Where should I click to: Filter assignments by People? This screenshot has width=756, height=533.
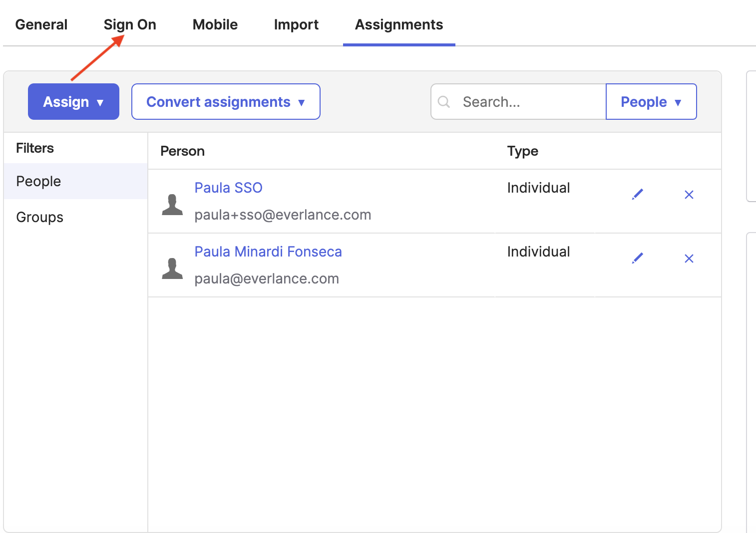pyautogui.click(x=38, y=181)
